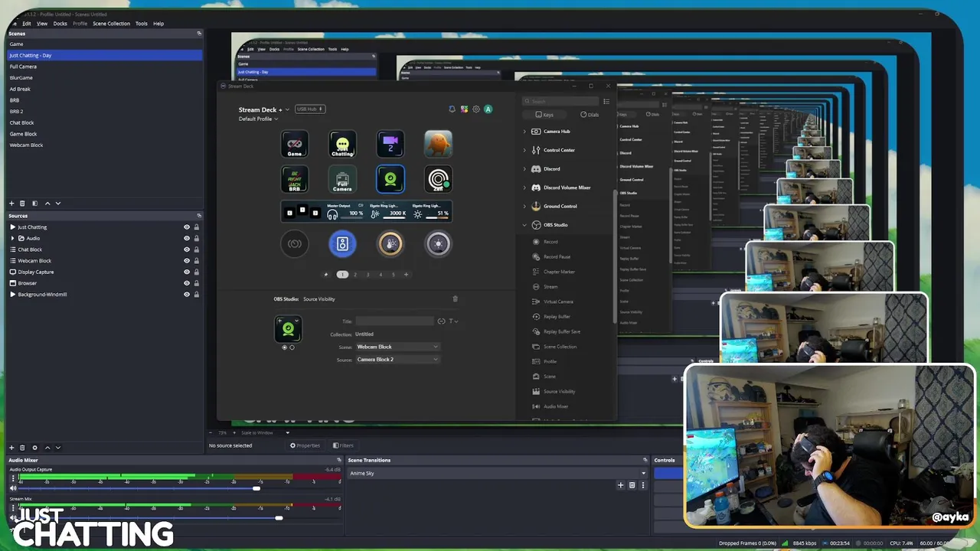Open the Edit menu in OBS
The width and height of the screenshot is (980, 551).
pyautogui.click(x=27, y=24)
